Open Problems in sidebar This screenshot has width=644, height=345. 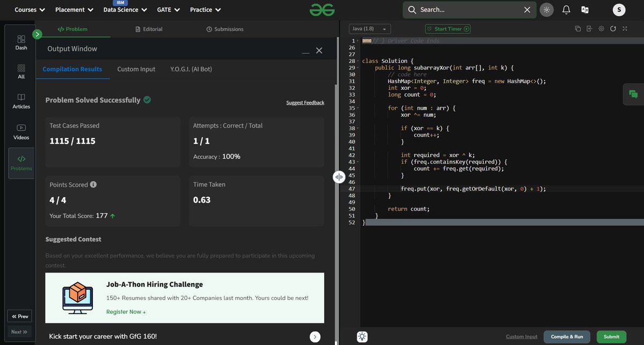[21, 163]
